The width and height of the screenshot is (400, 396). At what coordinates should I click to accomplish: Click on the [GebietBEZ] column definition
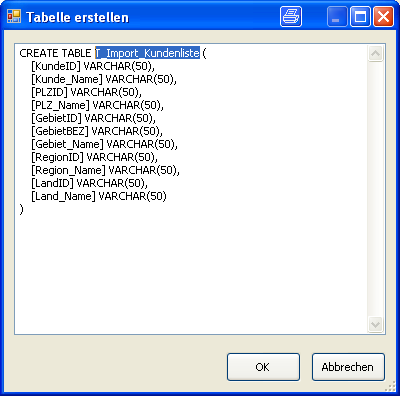[97, 131]
